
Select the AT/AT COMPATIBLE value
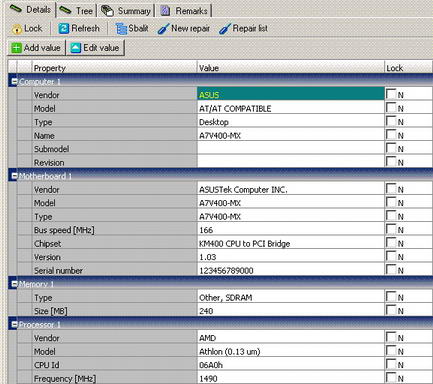[x=291, y=108]
